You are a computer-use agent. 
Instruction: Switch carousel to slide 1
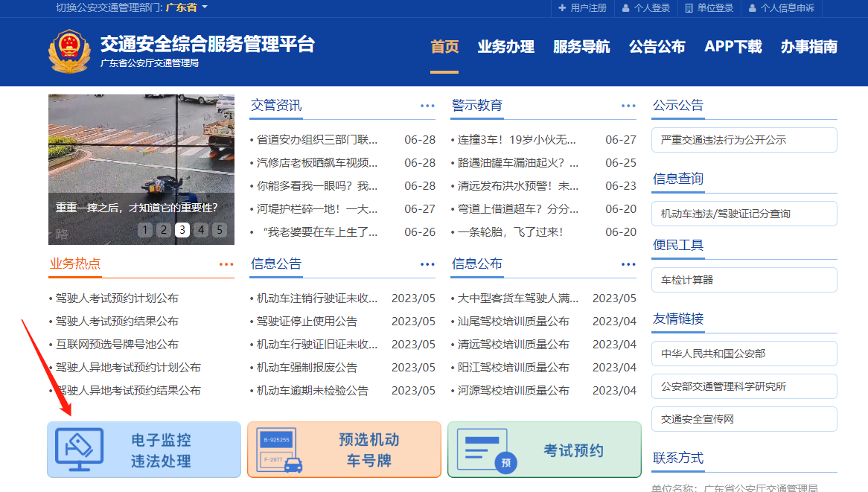pyautogui.click(x=145, y=230)
